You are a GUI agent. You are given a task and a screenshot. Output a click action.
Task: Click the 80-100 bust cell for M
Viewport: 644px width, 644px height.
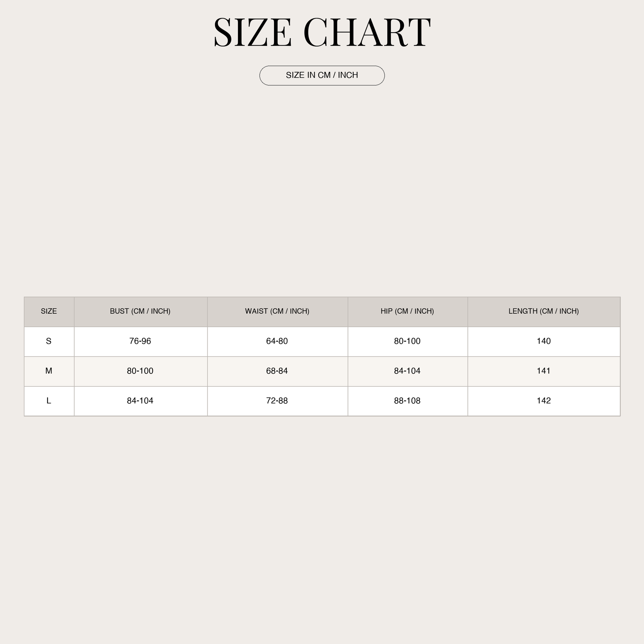click(140, 371)
